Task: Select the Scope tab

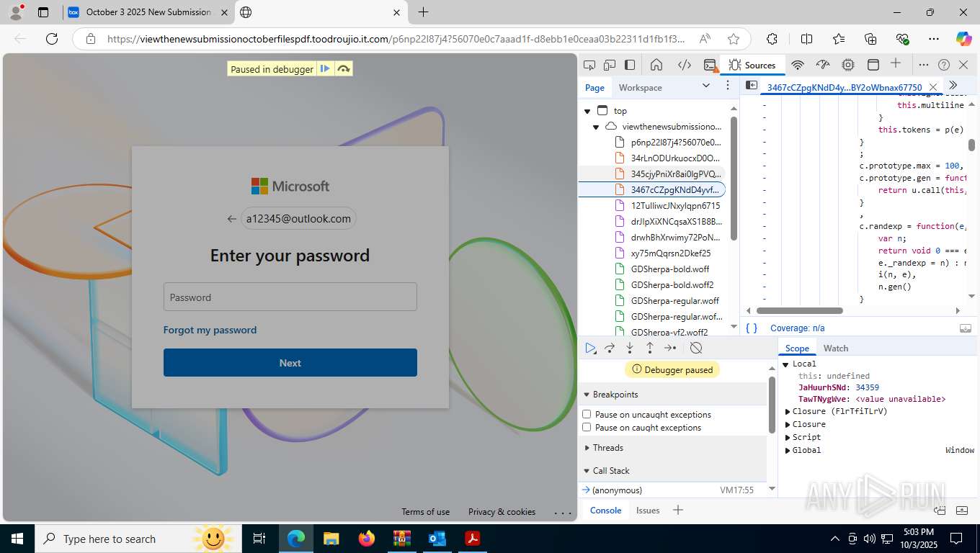Action: 797,348
